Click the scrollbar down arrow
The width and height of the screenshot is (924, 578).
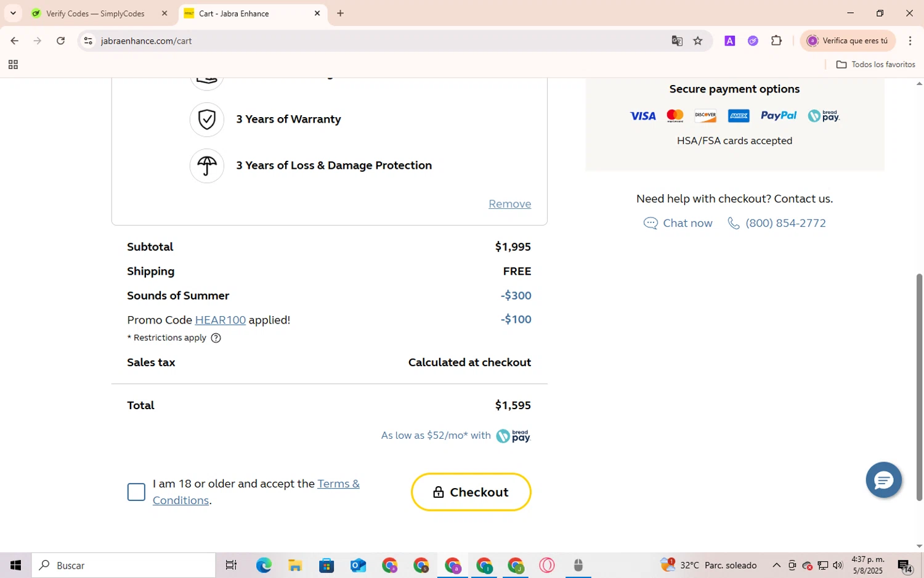919,546
